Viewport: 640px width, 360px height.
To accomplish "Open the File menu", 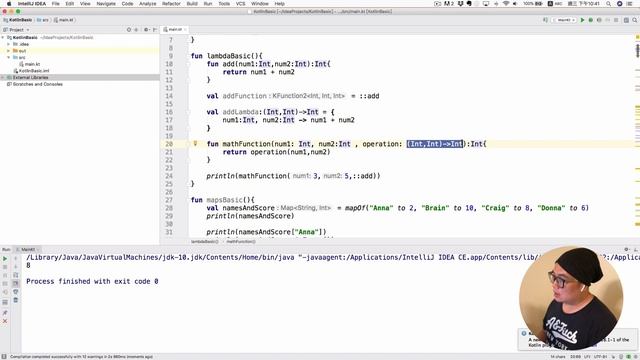I will 56,4.
